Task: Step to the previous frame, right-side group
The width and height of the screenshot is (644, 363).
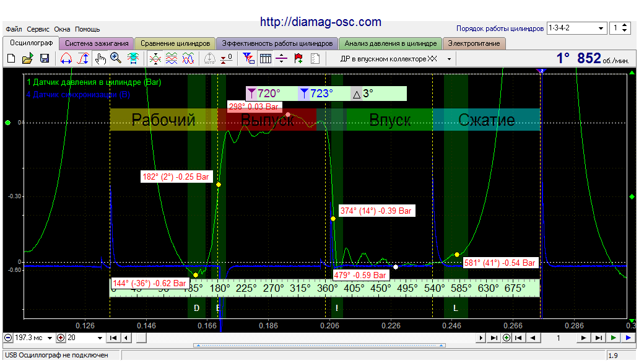Action: pyautogui.click(x=533, y=338)
